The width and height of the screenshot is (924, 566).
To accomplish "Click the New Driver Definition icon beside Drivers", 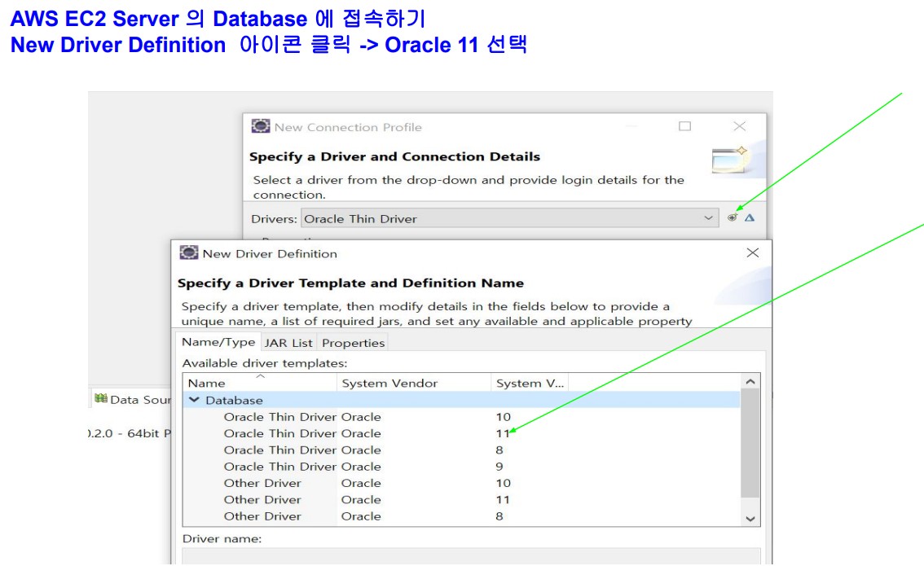I will click(x=732, y=218).
